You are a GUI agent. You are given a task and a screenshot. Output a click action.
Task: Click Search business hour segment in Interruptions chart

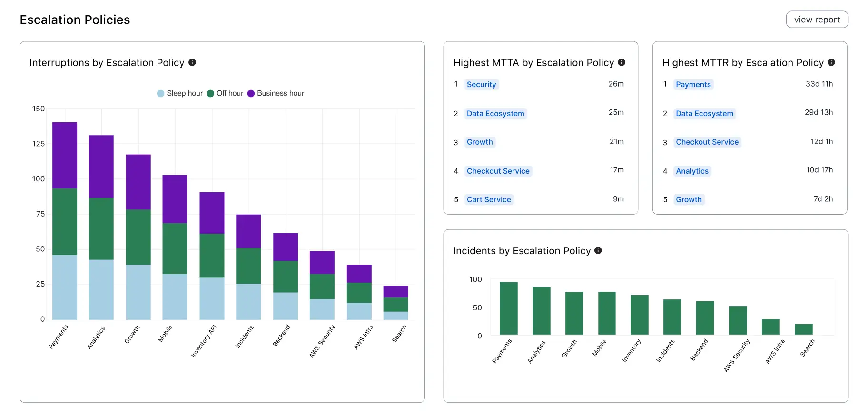point(396,291)
